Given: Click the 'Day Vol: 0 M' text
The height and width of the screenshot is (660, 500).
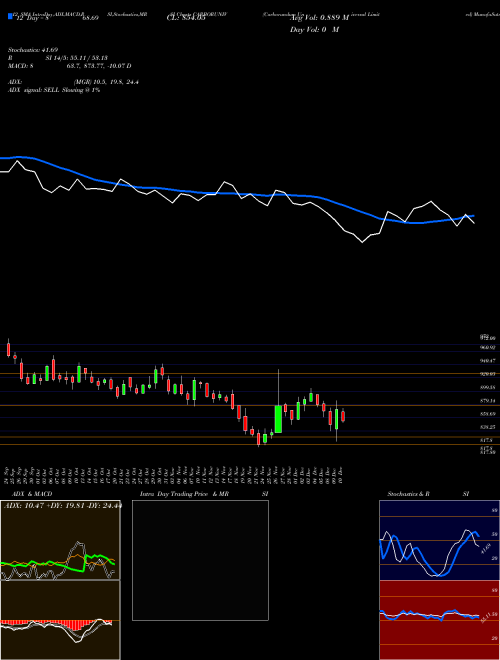Looking at the screenshot, I should click(x=314, y=29).
